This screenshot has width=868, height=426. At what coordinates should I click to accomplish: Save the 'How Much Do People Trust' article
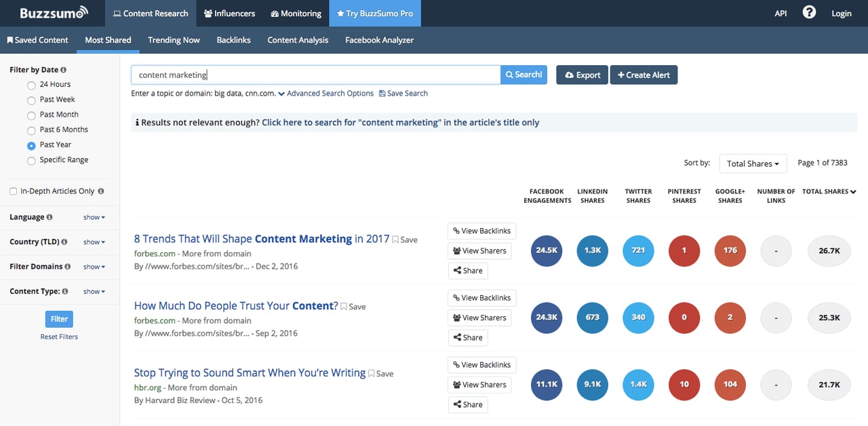tap(353, 307)
